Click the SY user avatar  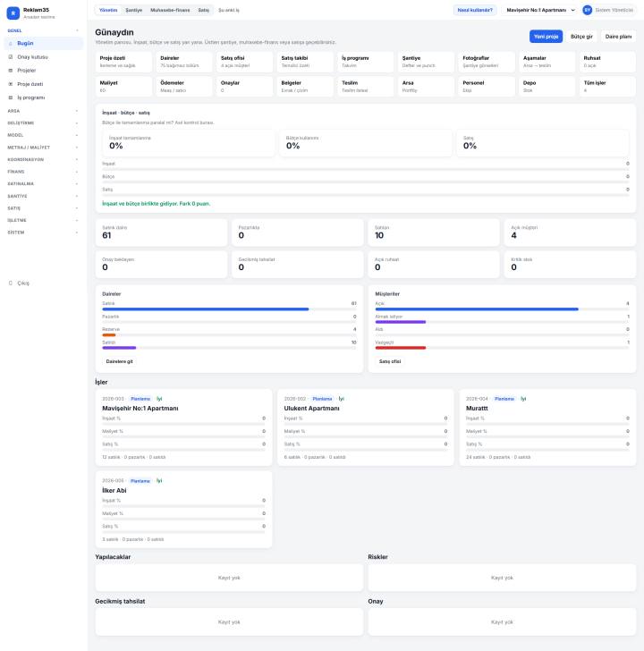(587, 10)
